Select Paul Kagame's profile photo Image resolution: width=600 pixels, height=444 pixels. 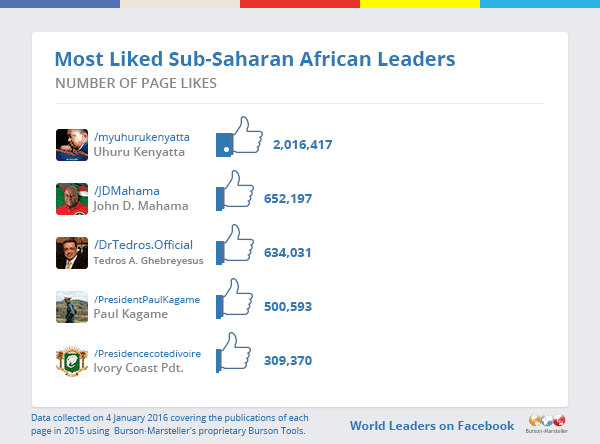(x=72, y=307)
